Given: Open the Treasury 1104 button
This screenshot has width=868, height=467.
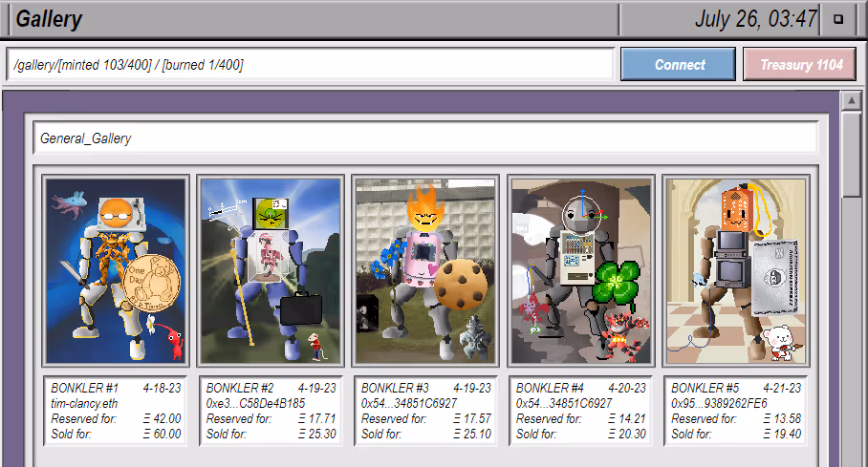Looking at the screenshot, I should pyautogui.click(x=800, y=65).
